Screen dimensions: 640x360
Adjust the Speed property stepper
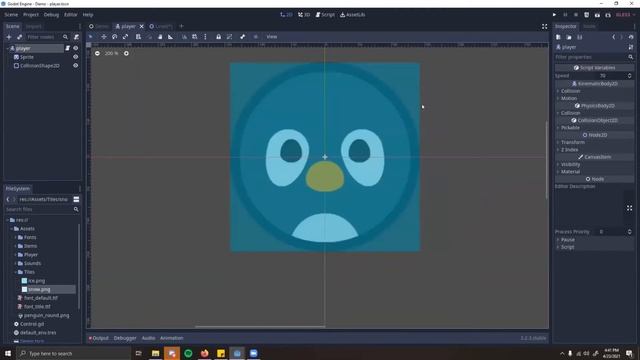(629, 76)
